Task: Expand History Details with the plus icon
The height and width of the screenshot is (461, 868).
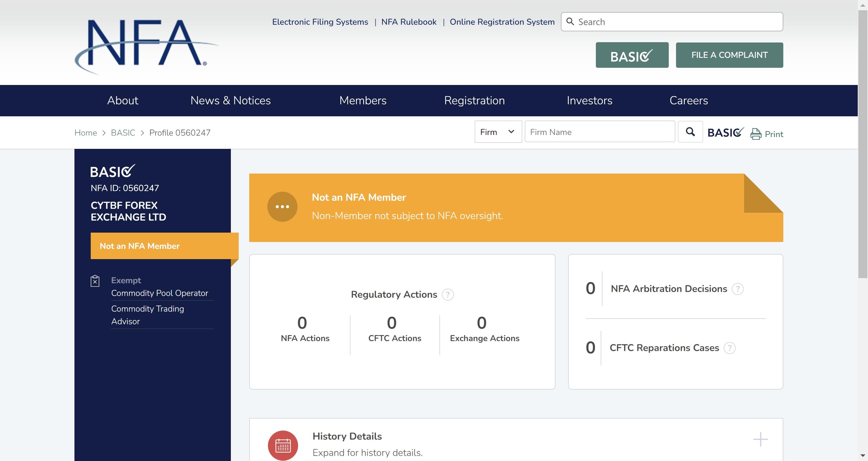Action: (760, 439)
